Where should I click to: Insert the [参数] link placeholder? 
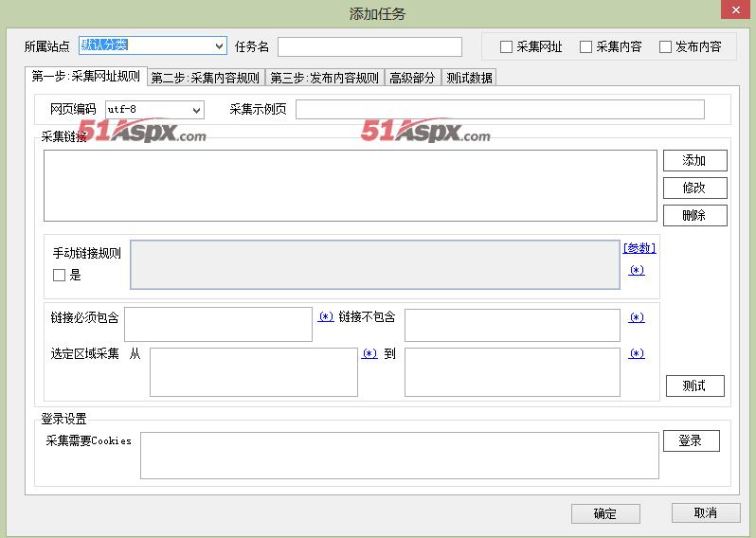(639, 248)
